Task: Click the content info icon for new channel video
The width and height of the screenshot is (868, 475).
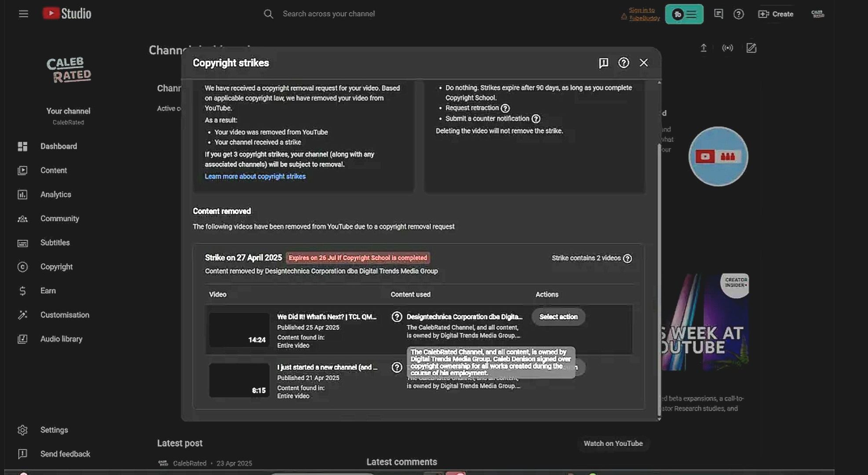Action: coord(397,367)
